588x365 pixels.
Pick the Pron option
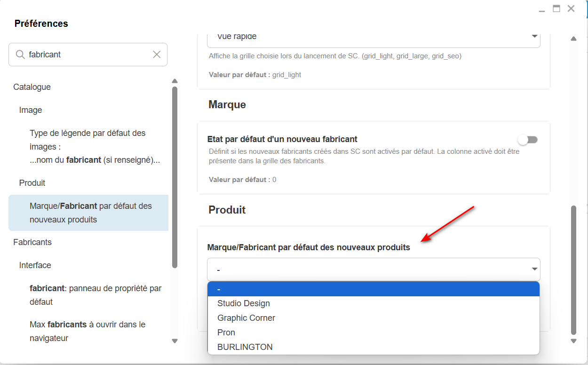point(226,333)
